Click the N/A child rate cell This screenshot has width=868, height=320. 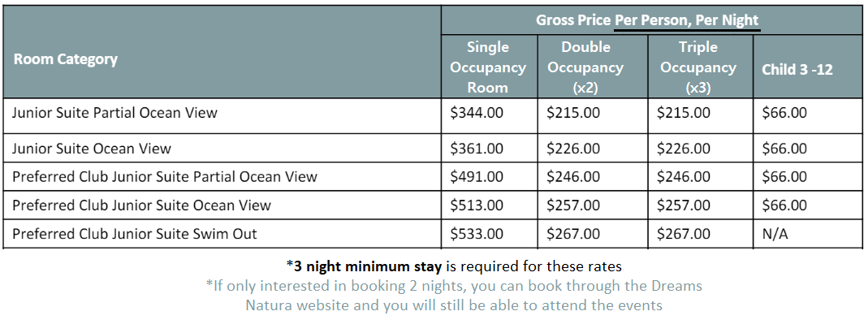[775, 234]
